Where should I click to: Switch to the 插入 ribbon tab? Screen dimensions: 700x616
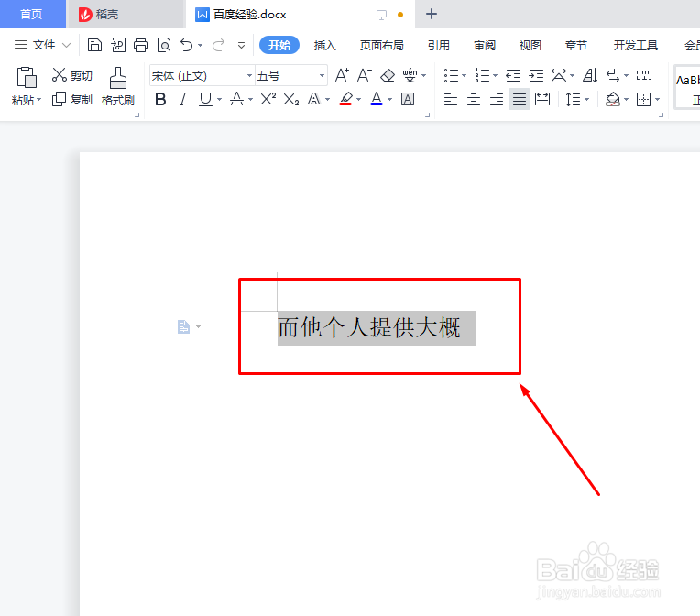click(x=324, y=45)
